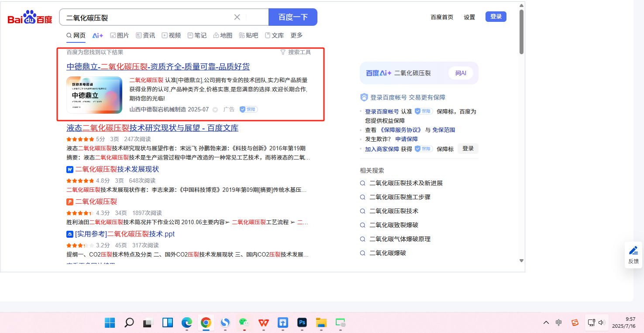Click in the search input field
Viewport: 644px width, 333px height.
[146, 17]
